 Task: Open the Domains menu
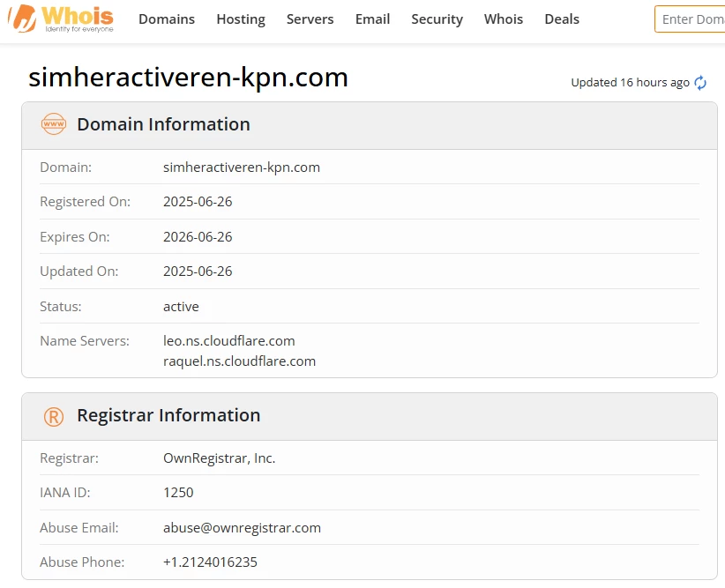click(167, 19)
